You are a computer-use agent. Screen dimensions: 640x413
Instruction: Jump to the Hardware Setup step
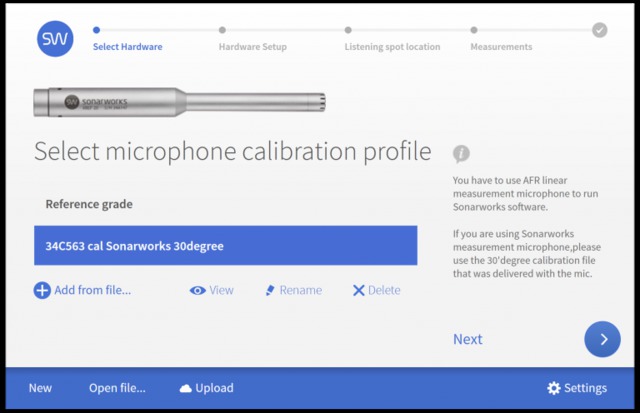click(x=252, y=47)
